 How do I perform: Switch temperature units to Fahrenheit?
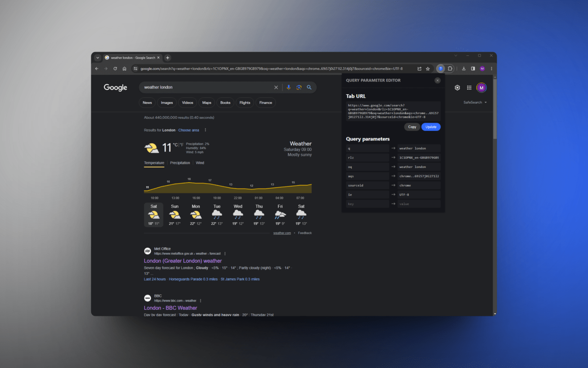coord(181,145)
